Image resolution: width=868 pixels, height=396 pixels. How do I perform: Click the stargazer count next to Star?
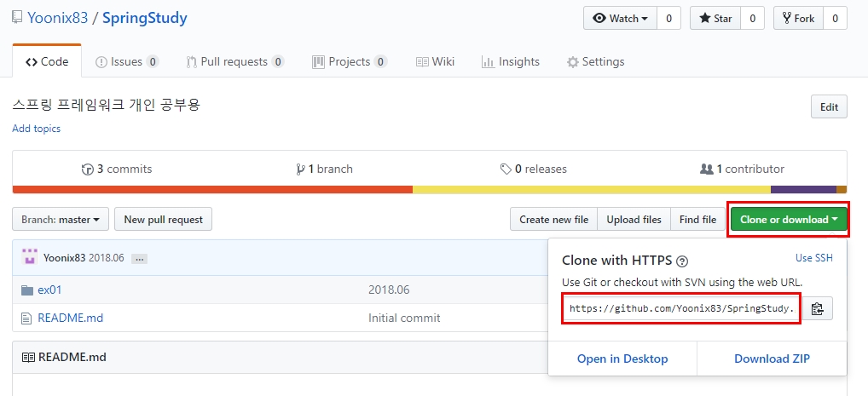tap(752, 18)
